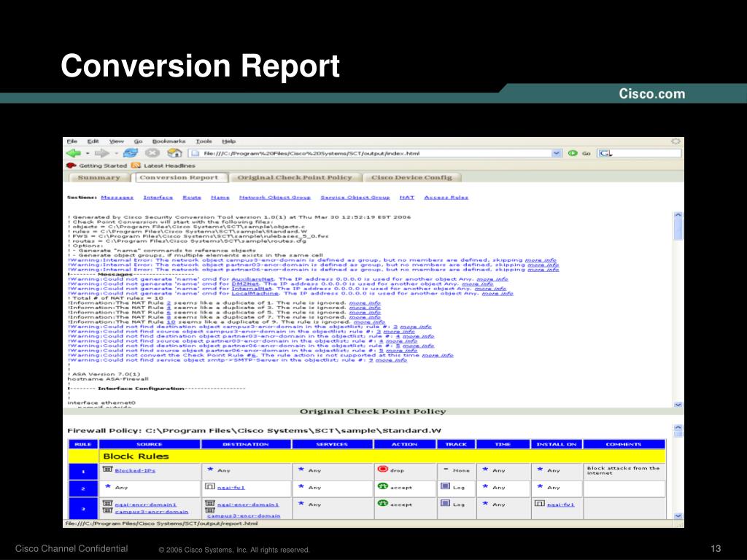Screen dimensions: 747x560
Task: Expand the address bar URL dropdown
Action: (556, 153)
